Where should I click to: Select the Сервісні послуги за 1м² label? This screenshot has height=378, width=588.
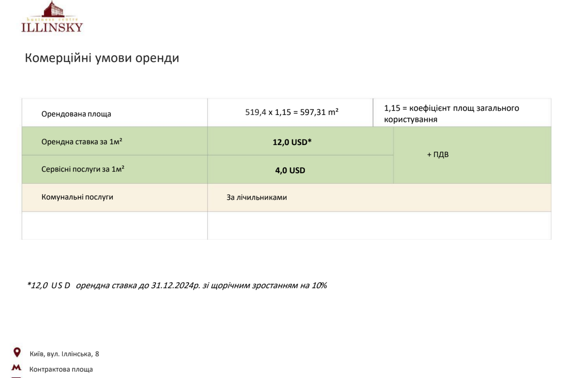(83, 169)
